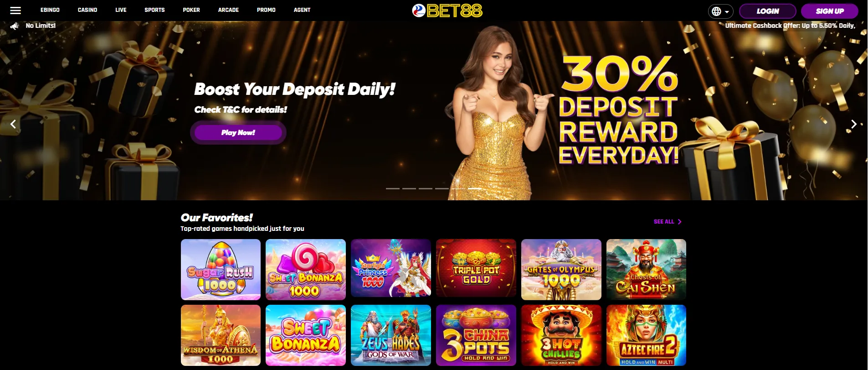Go to previous banner slide arrow

(x=13, y=124)
